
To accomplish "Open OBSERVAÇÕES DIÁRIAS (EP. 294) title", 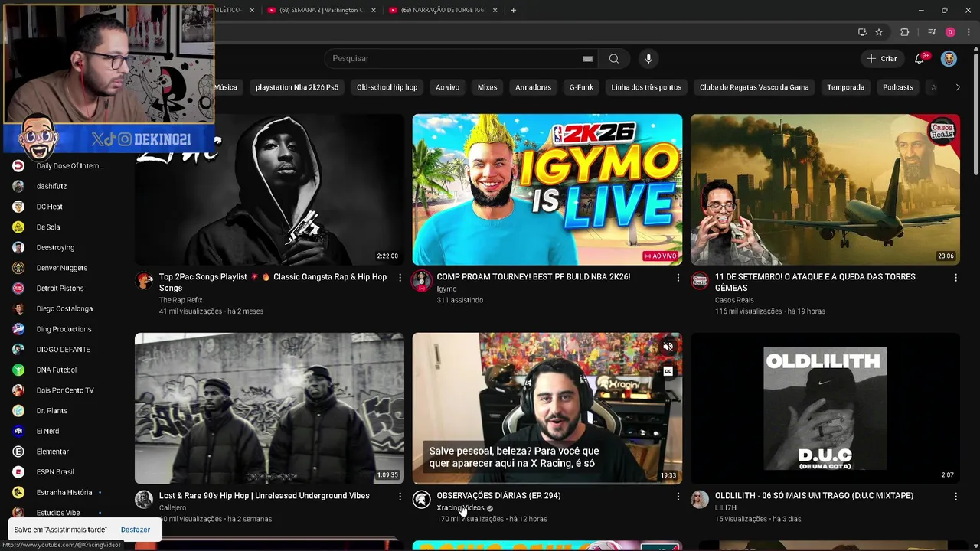I will coord(498,496).
